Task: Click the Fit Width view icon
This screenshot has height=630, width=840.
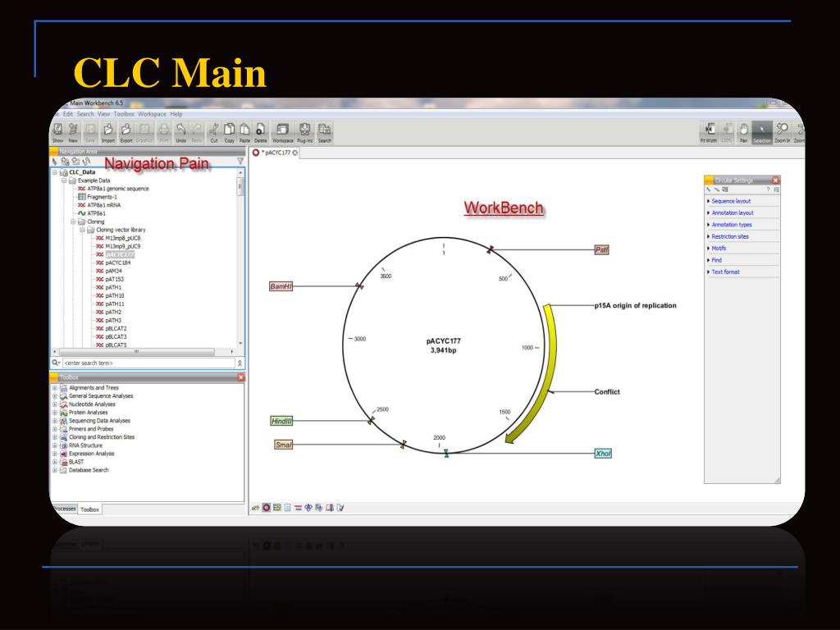Action: coord(709,132)
